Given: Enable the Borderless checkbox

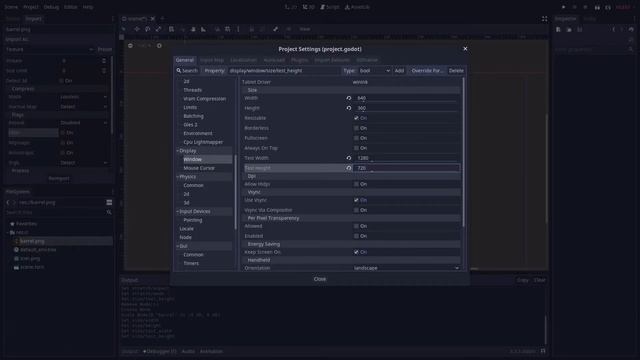Looking at the screenshot, I should [356, 128].
